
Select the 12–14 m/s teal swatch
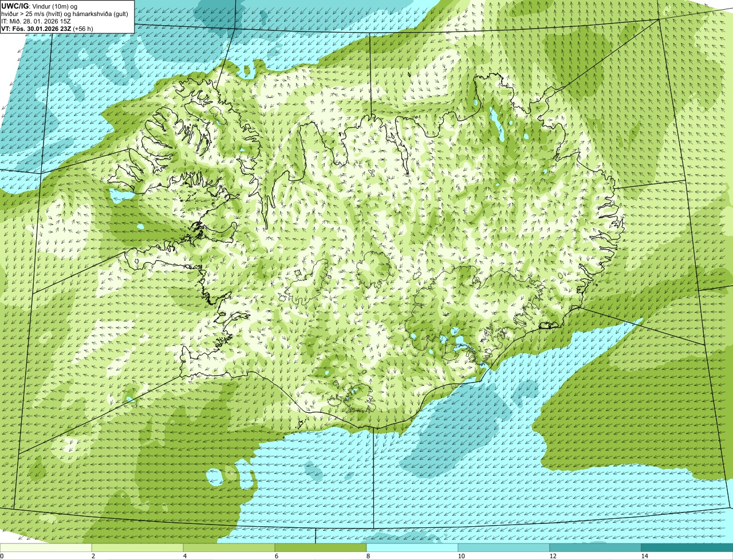pos(596,547)
